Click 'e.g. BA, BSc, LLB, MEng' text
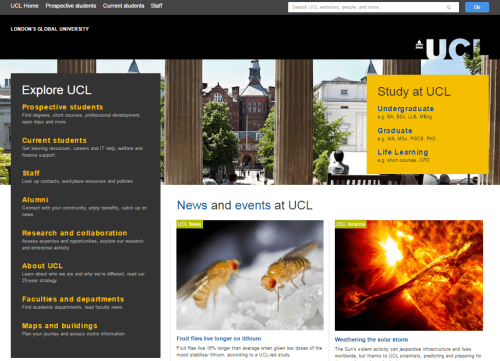 point(405,117)
